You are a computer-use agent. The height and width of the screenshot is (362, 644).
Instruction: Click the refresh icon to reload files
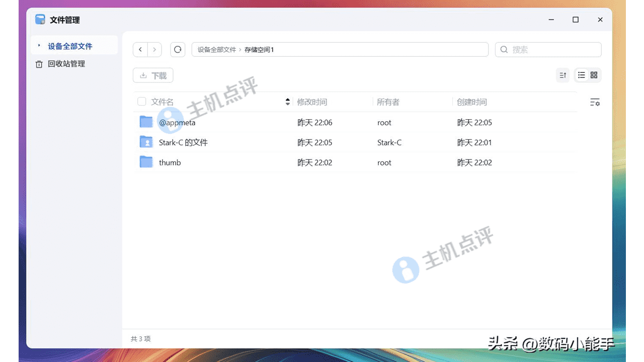178,49
